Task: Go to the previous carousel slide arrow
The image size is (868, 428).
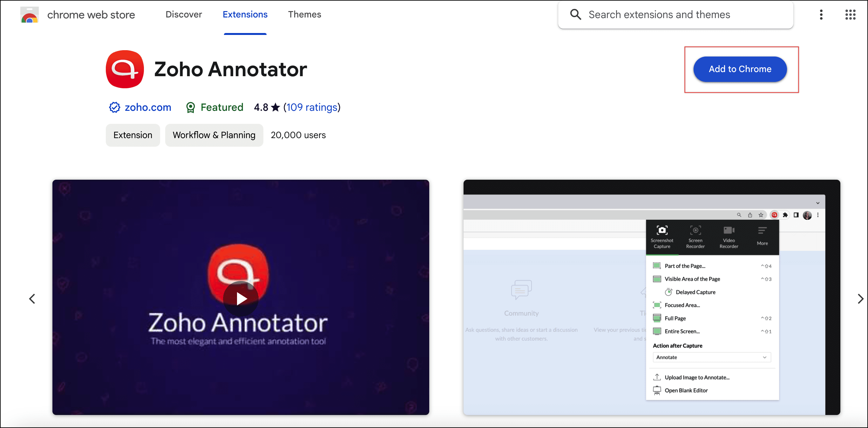Action: pyautogui.click(x=32, y=299)
